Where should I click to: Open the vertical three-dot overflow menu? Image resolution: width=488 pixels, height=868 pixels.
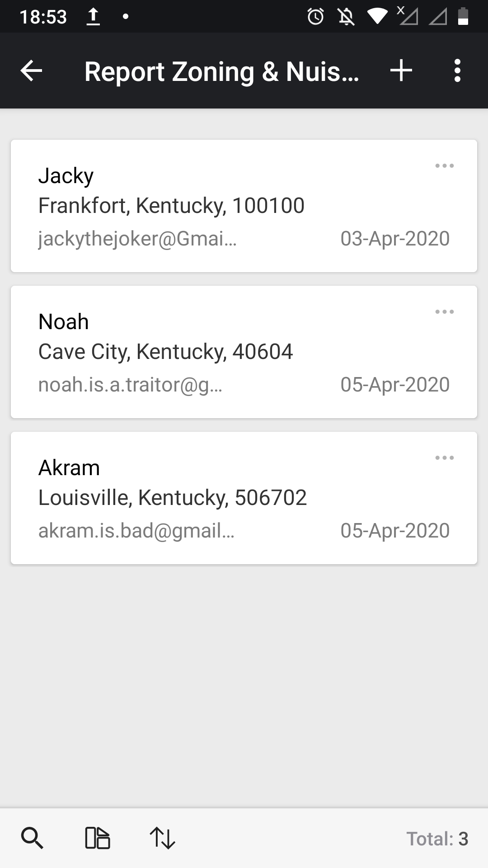pos(457,71)
